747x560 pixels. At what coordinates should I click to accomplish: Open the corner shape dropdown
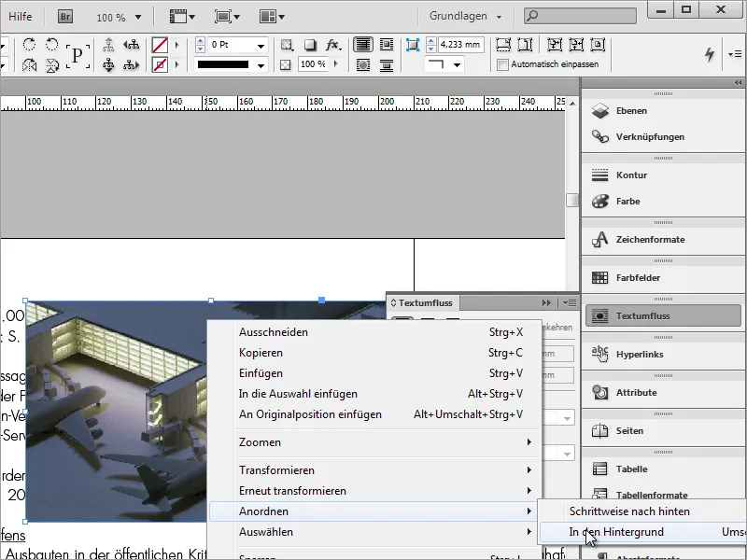pos(457,64)
